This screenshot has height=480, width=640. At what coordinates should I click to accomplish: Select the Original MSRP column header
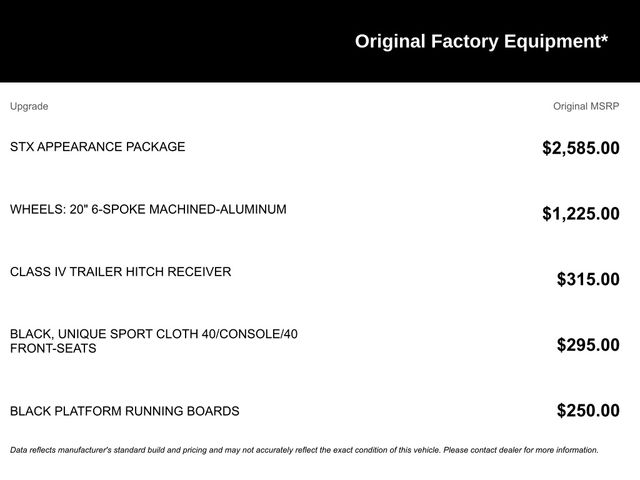[x=586, y=106]
